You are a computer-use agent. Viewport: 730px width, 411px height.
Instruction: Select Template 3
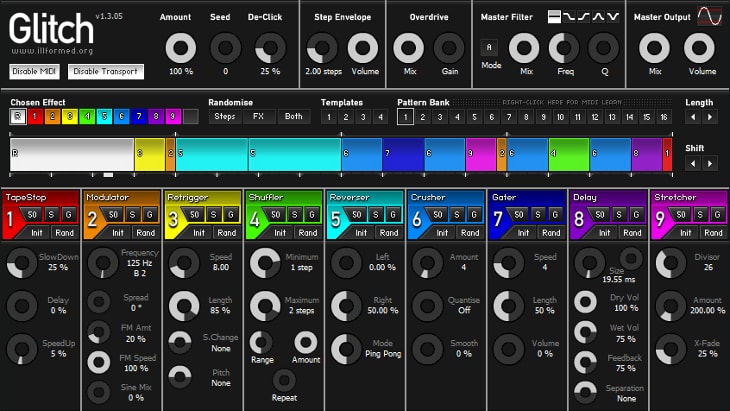click(x=363, y=117)
